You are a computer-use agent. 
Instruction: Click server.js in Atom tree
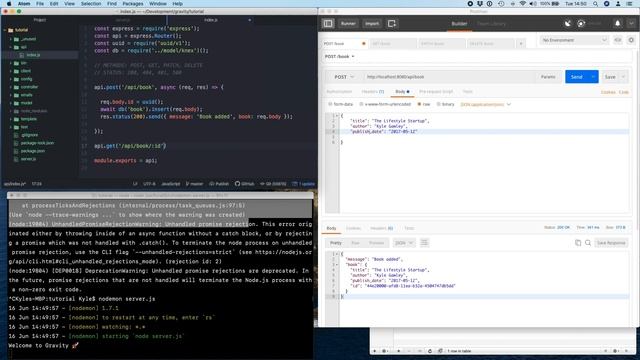[28, 159]
